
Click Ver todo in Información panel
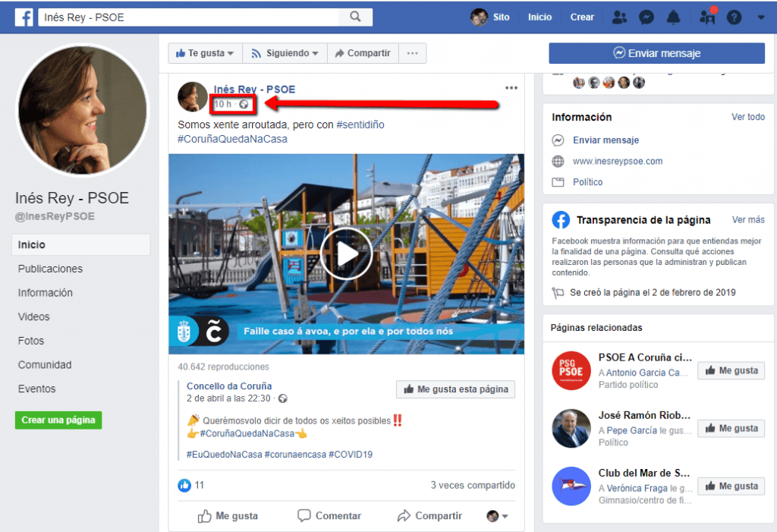coord(747,117)
